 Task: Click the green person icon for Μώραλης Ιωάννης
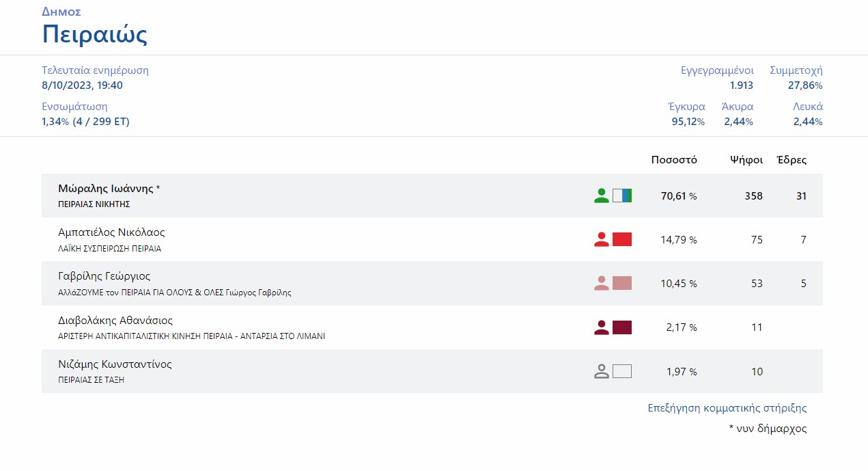point(601,196)
